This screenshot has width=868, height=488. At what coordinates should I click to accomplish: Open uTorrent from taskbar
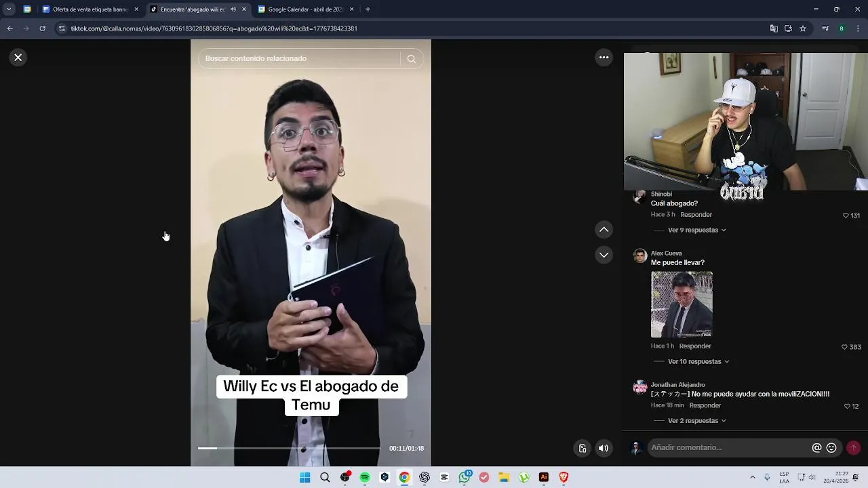pos(524,477)
